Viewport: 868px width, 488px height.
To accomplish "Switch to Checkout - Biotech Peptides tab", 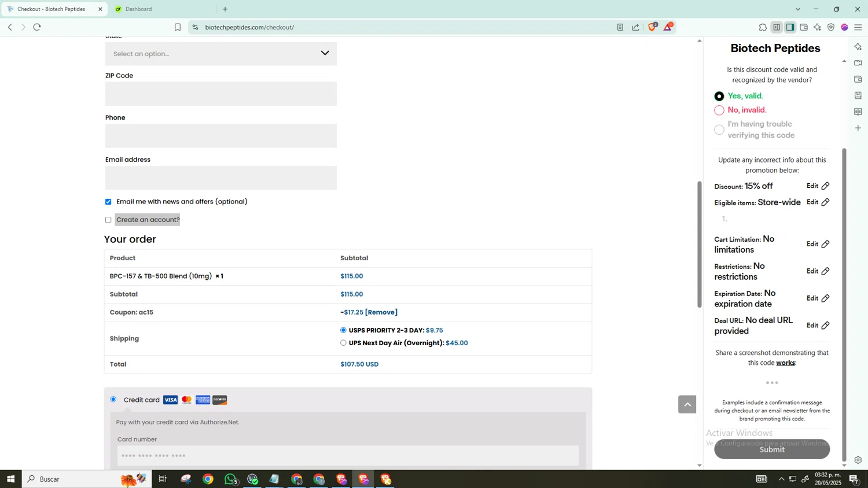I will tap(53, 9).
